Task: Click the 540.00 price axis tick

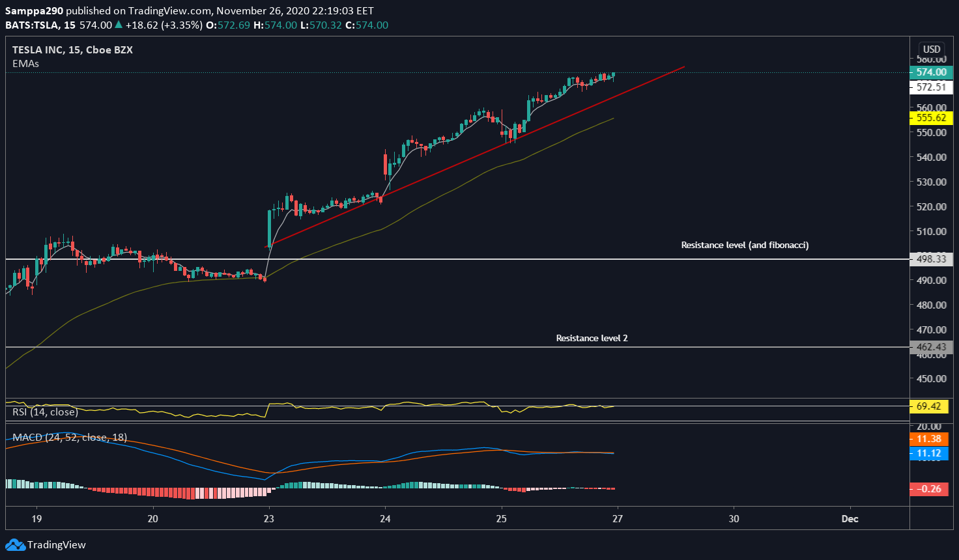Action: (x=931, y=157)
